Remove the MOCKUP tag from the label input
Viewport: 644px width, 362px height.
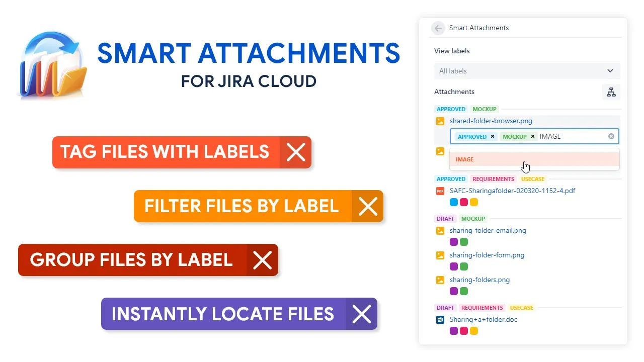tap(533, 136)
